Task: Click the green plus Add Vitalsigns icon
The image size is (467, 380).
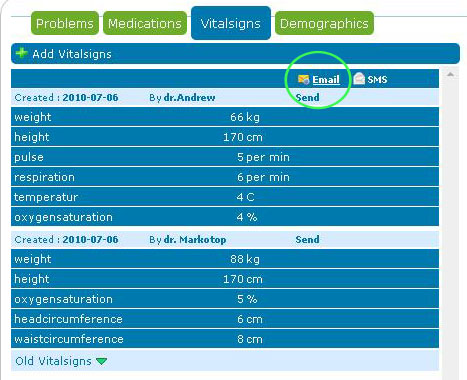Action: pos(21,53)
